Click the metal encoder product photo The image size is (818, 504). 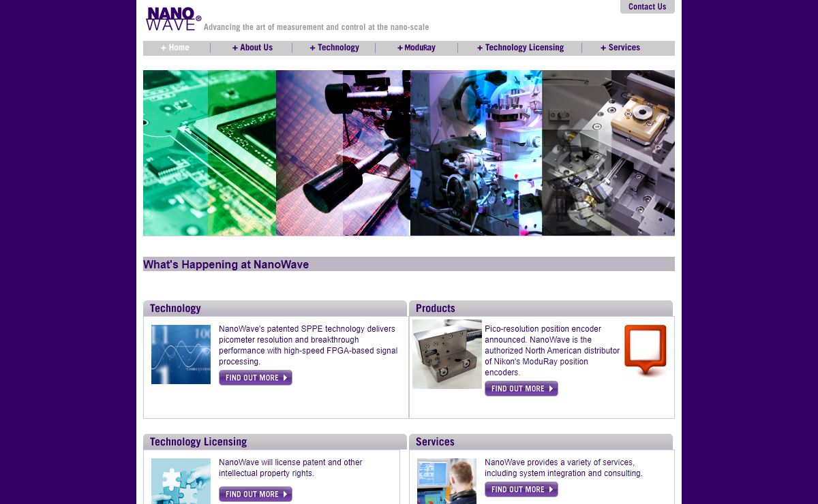point(447,354)
